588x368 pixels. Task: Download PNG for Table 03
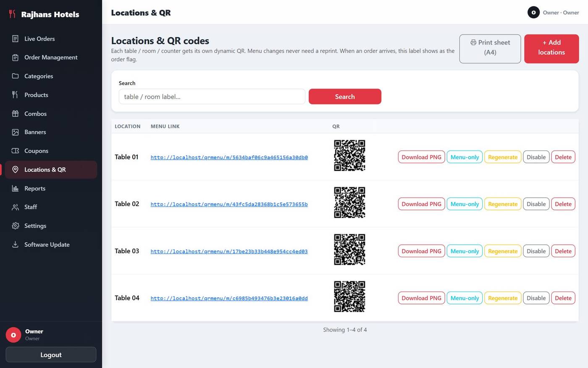click(x=421, y=251)
